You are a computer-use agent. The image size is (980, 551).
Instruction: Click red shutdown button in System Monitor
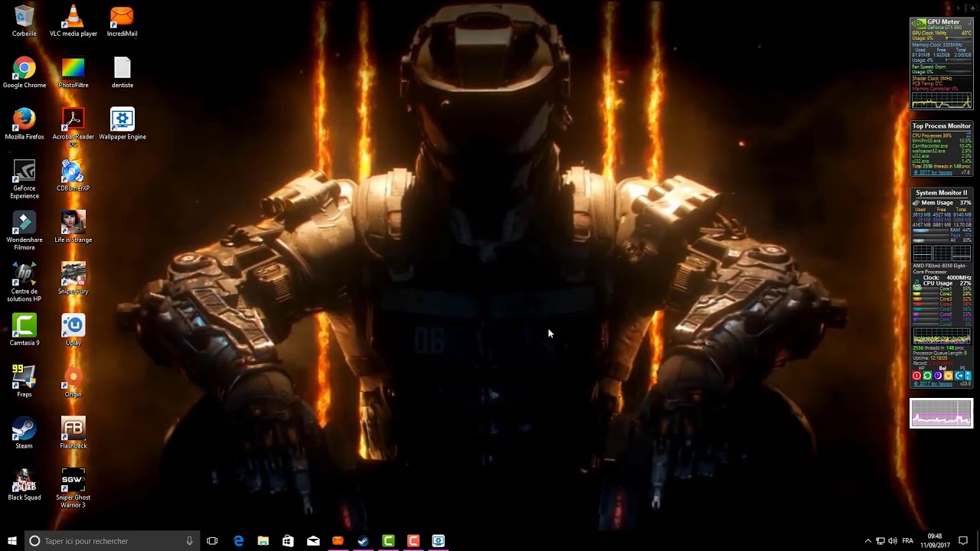(x=916, y=376)
